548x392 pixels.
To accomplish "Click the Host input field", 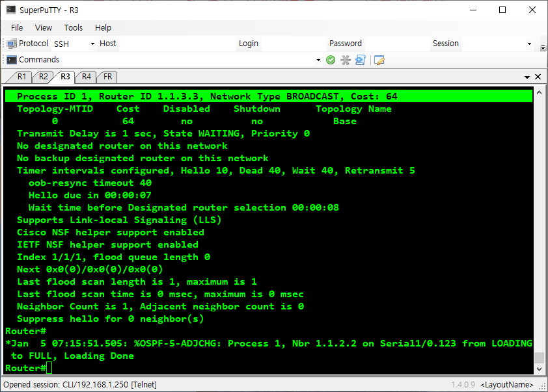I will [x=178, y=44].
